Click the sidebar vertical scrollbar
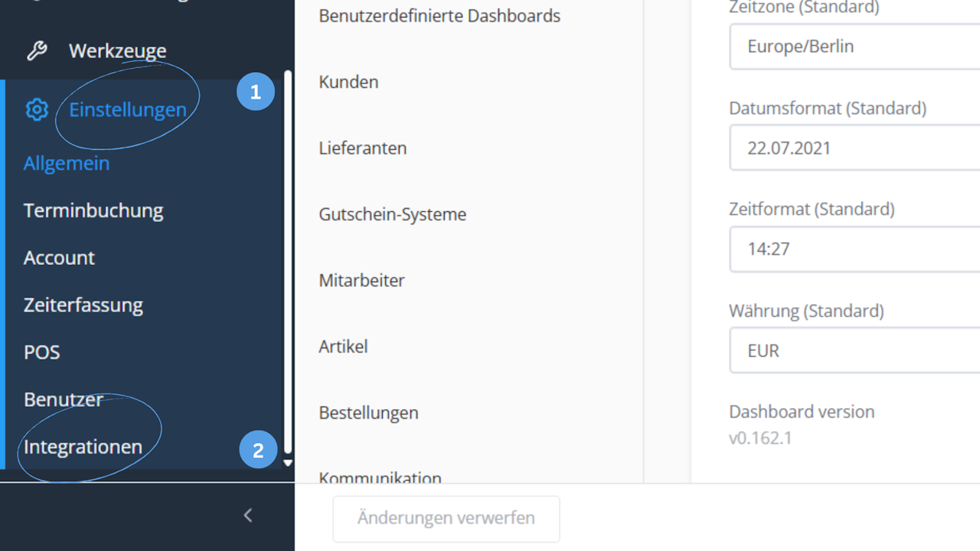Viewport: 980px width, 551px height. [x=288, y=260]
